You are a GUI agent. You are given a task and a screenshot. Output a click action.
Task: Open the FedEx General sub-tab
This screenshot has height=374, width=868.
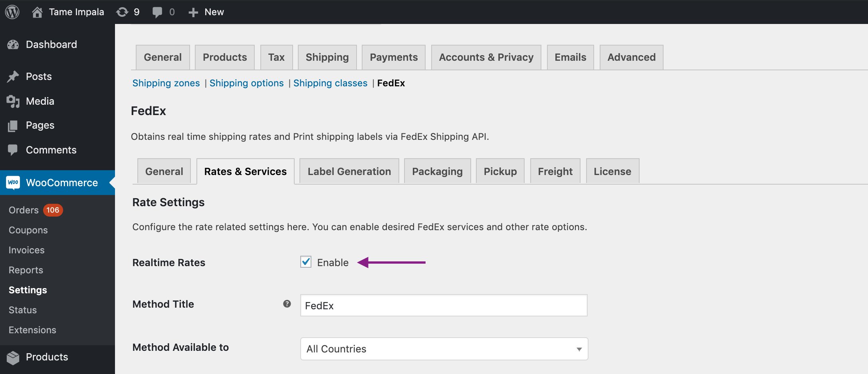pyautogui.click(x=164, y=171)
